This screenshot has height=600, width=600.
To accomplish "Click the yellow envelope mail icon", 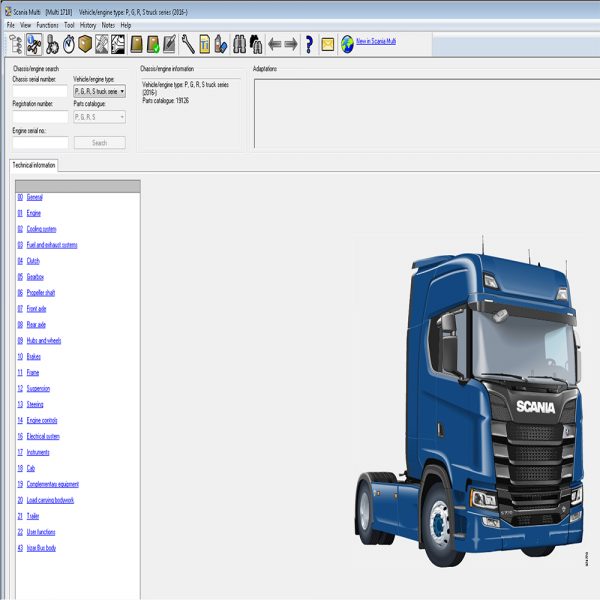I will [328, 44].
